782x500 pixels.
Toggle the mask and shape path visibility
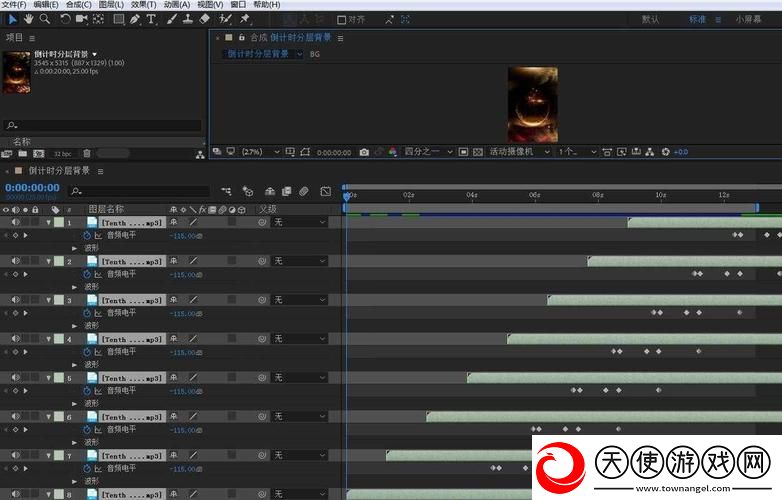[305, 152]
